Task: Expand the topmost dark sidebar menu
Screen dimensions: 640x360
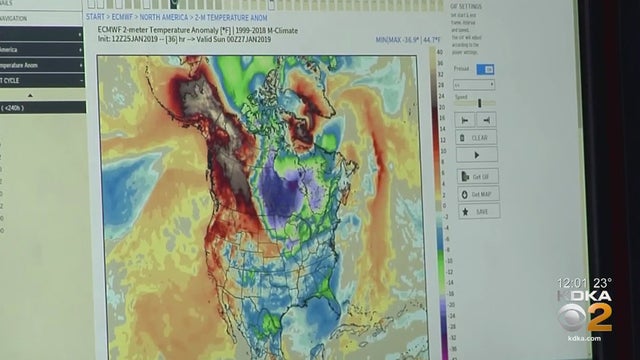Action: [x=42, y=34]
